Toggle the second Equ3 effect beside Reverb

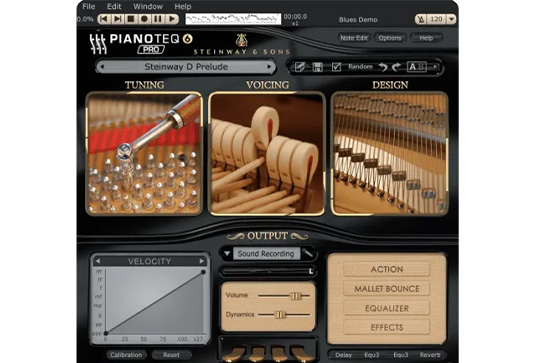point(401,355)
